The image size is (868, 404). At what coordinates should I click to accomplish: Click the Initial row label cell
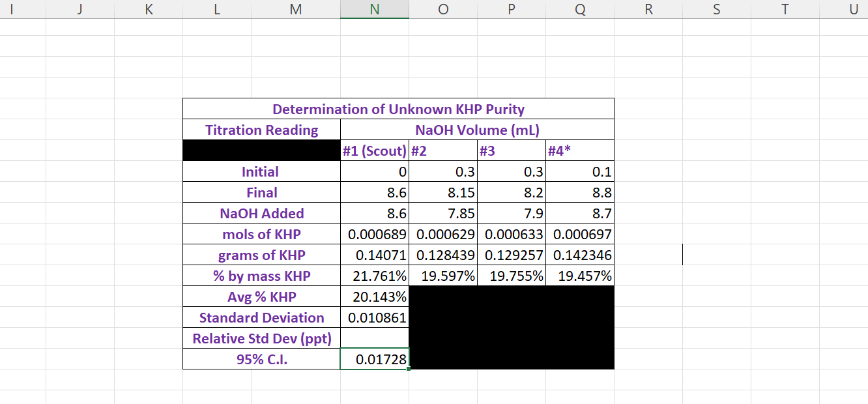click(261, 171)
